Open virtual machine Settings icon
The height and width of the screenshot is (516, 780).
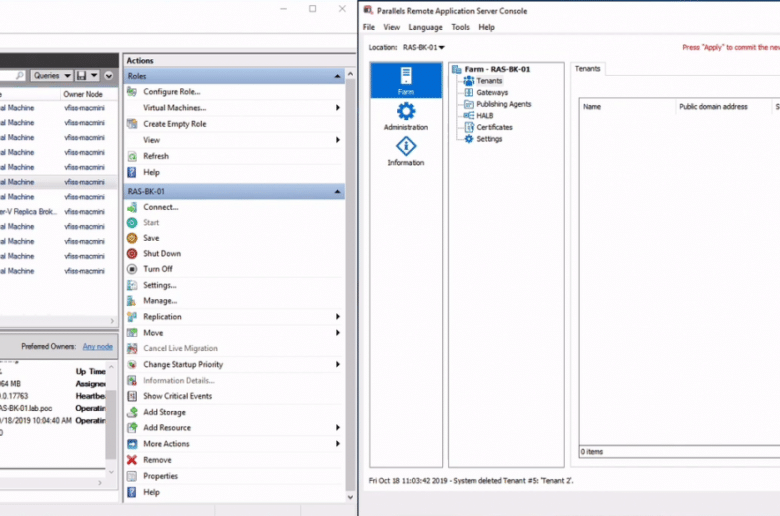132,285
